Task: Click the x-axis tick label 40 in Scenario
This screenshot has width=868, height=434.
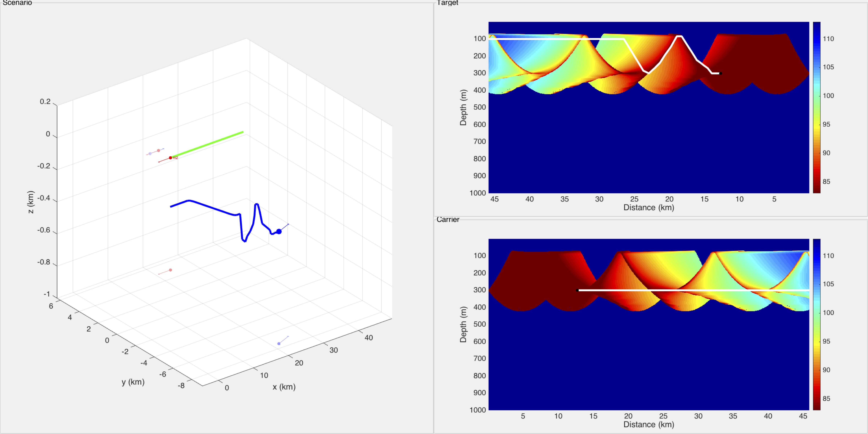Action: tap(369, 338)
